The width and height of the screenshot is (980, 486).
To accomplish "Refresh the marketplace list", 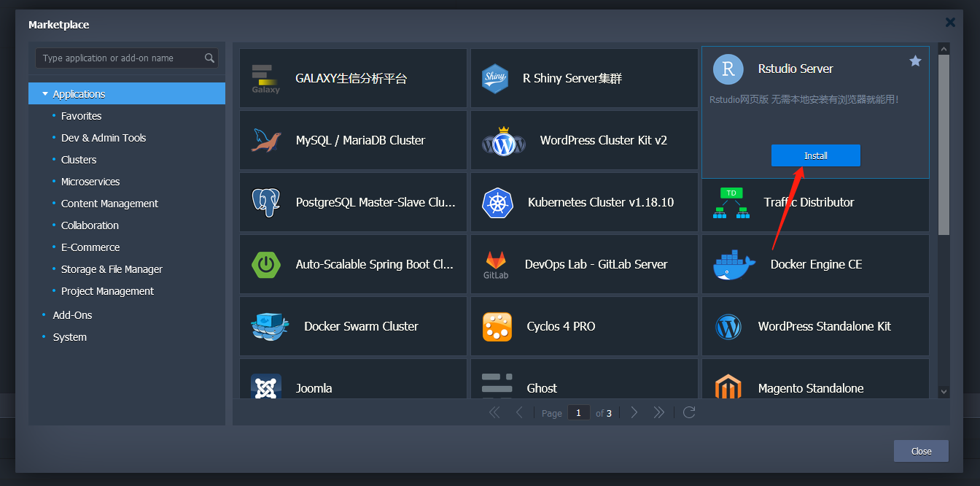I will coord(689,413).
